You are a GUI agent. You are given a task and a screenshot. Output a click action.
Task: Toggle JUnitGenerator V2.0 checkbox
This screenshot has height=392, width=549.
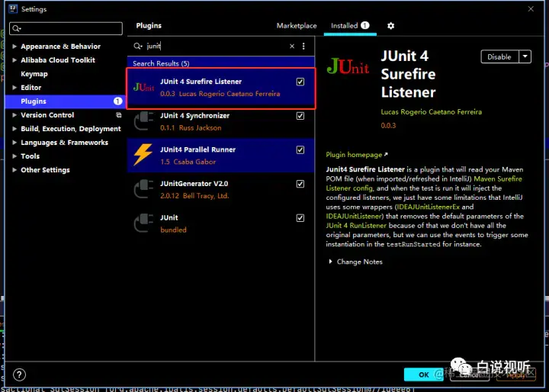[x=300, y=184]
